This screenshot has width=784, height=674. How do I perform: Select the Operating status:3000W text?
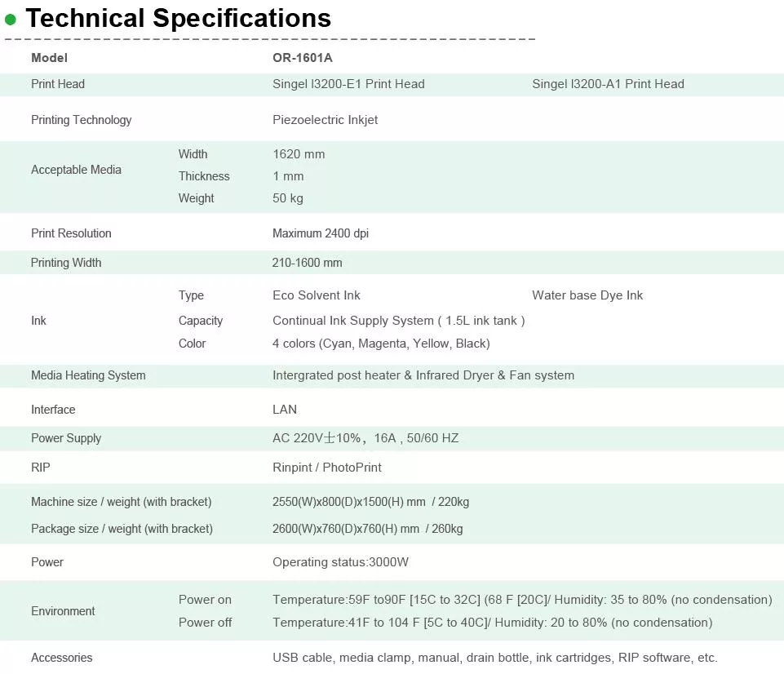pos(339,562)
